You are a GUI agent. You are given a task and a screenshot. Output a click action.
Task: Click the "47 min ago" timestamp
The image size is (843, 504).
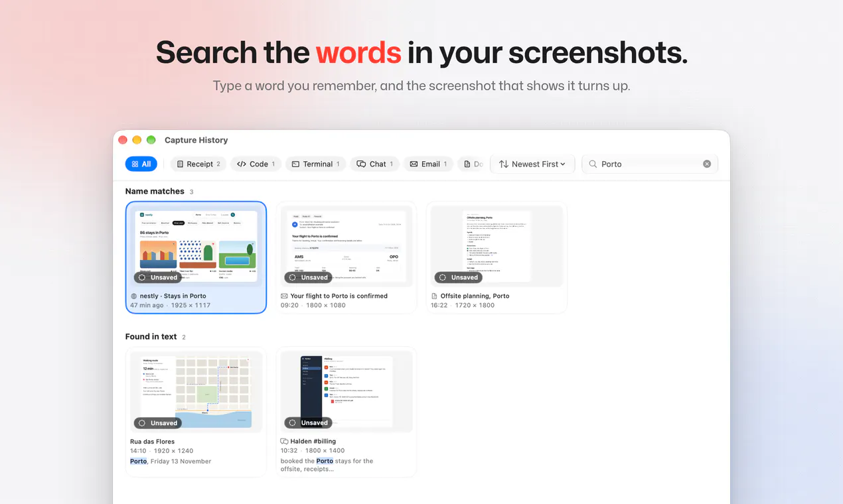(x=147, y=305)
